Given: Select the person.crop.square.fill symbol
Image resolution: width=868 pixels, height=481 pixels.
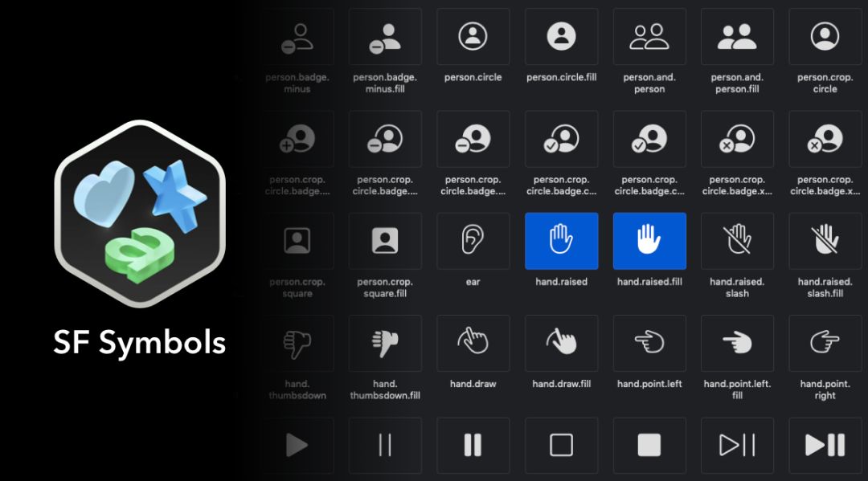Looking at the screenshot, I should click(385, 241).
